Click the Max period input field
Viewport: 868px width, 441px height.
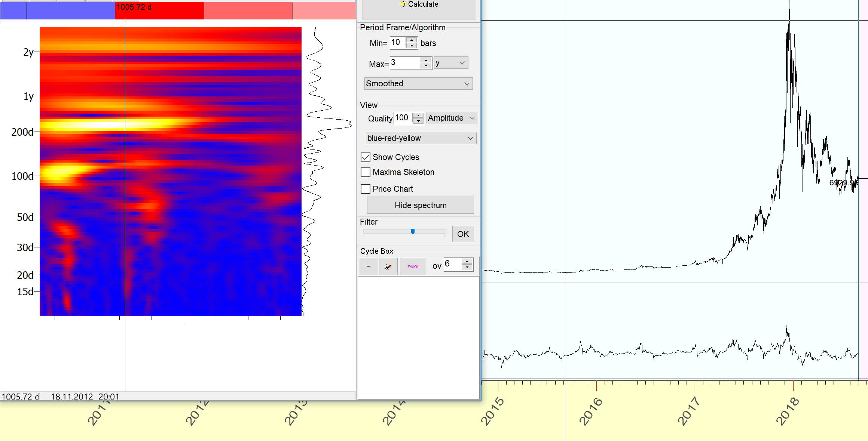coord(404,63)
